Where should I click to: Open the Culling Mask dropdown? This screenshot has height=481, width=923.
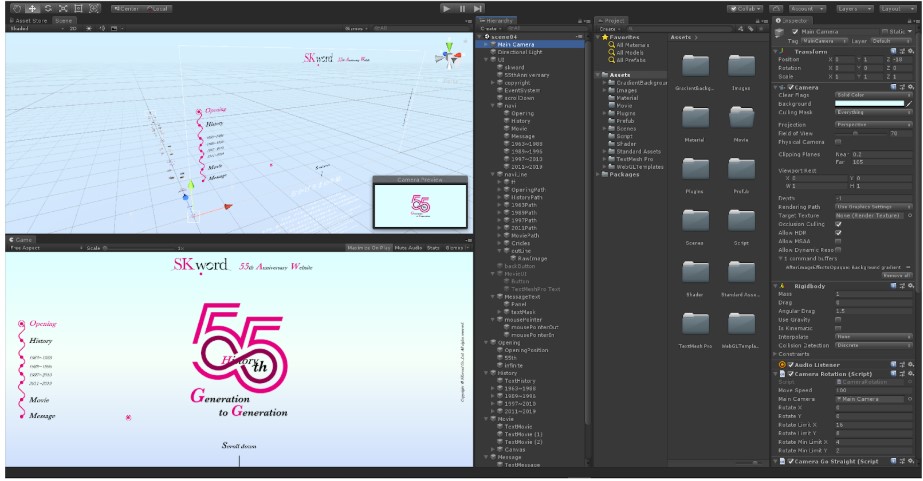(874, 112)
